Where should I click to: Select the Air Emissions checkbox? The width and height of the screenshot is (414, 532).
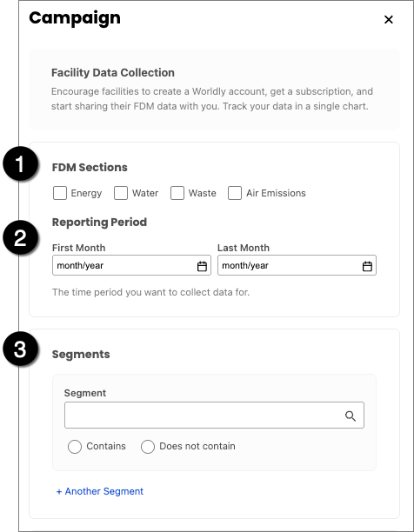[x=235, y=193]
